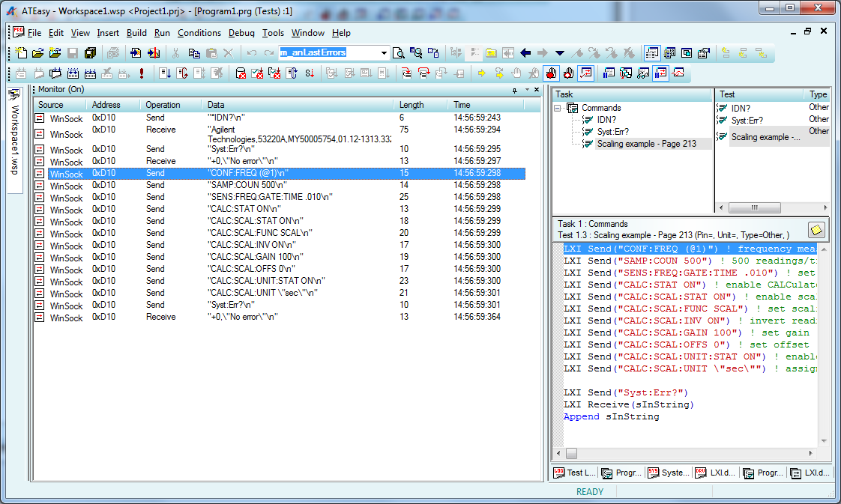This screenshot has height=504, width=841.
Task: Click the properties window with blue arrow icon
Action: 704,52
